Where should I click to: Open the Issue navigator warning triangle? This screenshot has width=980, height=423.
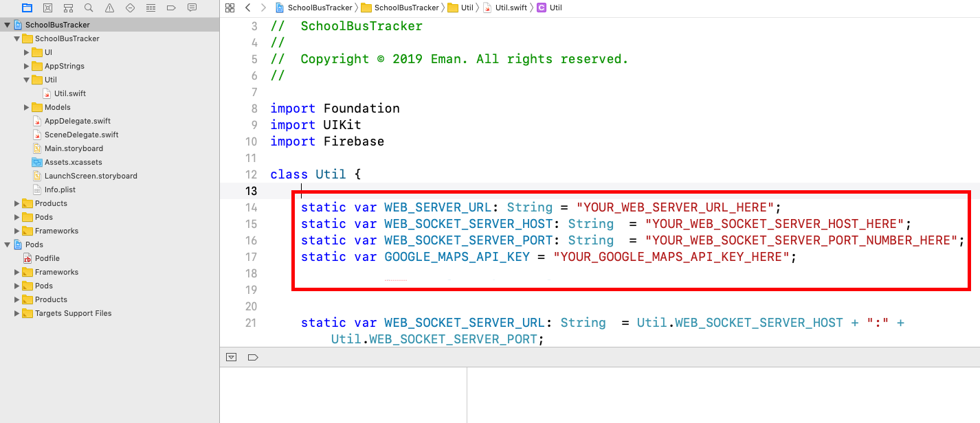pyautogui.click(x=109, y=8)
